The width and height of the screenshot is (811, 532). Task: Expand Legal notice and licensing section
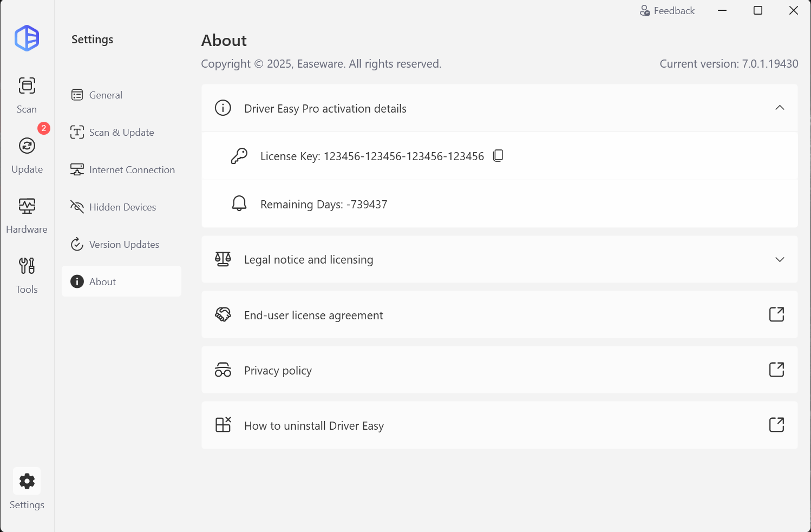pyautogui.click(x=780, y=259)
